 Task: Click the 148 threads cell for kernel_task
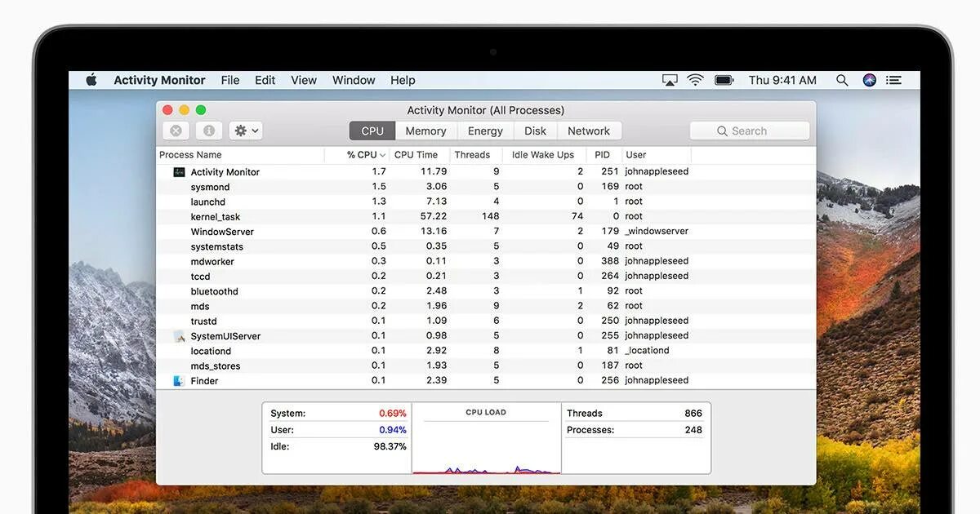point(490,216)
